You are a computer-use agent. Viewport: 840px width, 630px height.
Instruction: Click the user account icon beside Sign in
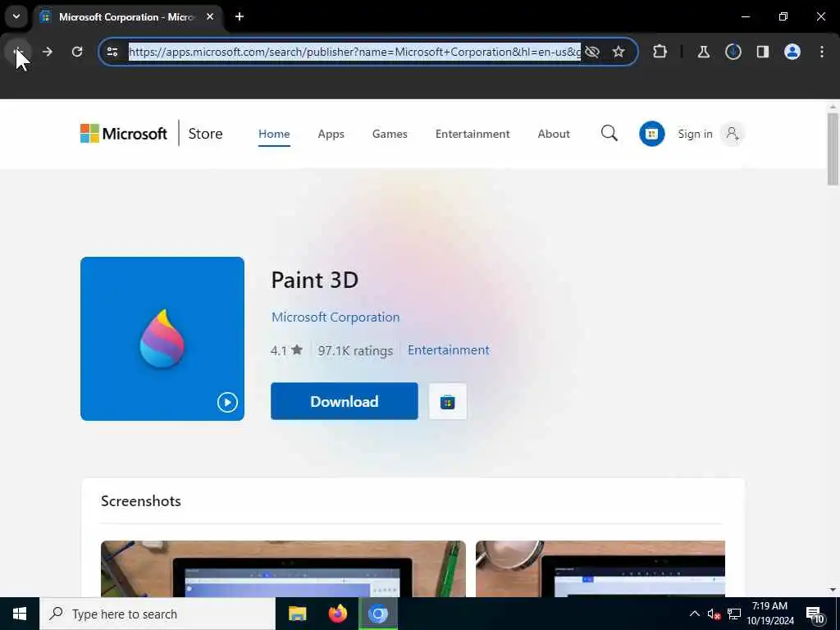coord(733,134)
